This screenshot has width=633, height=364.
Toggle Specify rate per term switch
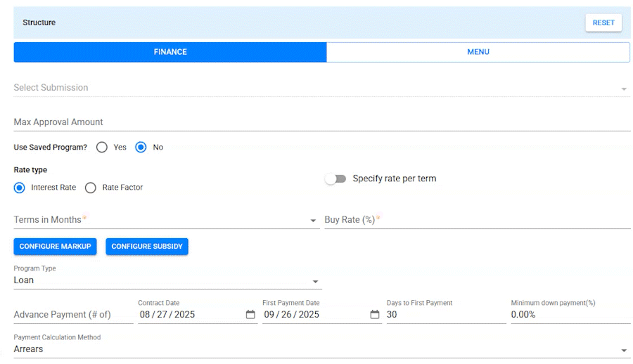tap(335, 179)
